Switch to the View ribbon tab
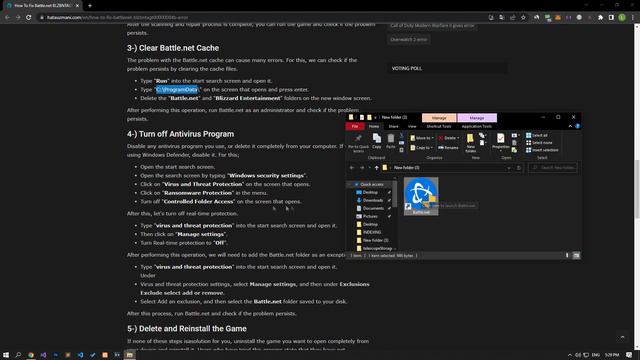640x360 pixels. point(412,126)
